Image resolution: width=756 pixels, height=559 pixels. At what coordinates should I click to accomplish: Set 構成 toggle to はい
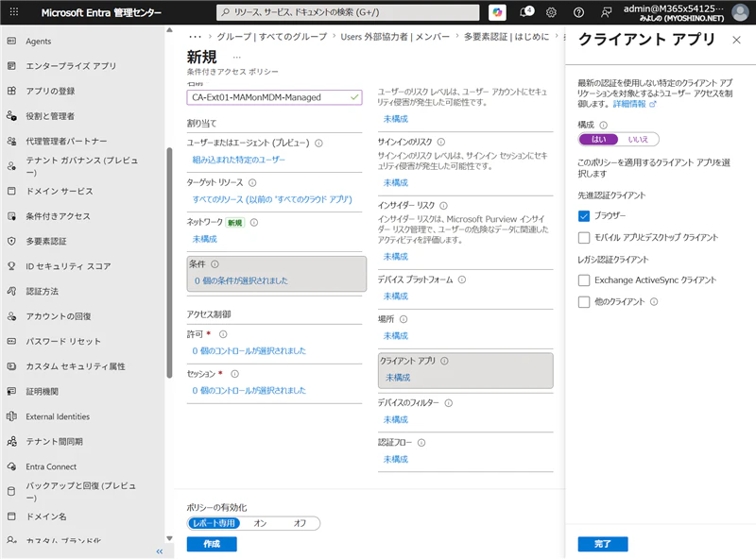[x=599, y=139]
